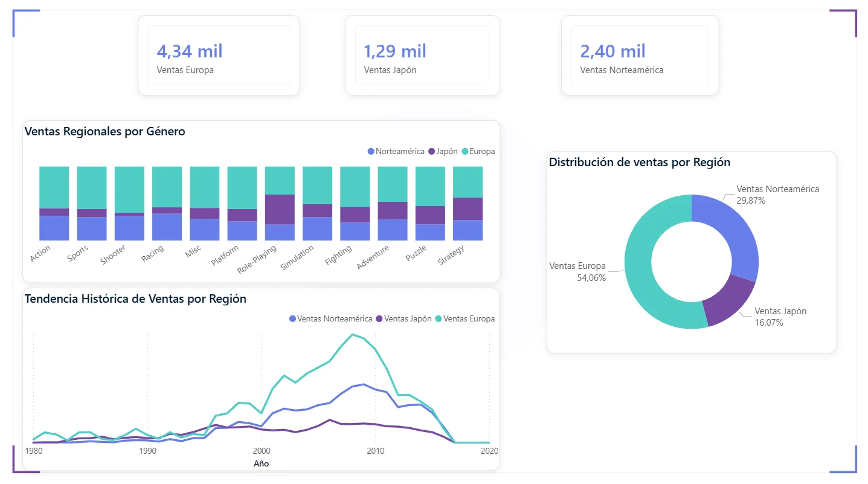The height and width of the screenshot is (484, 868).
Task: Click the Action genre axis label
Action: pyautogui.click(x=41, y=252)
